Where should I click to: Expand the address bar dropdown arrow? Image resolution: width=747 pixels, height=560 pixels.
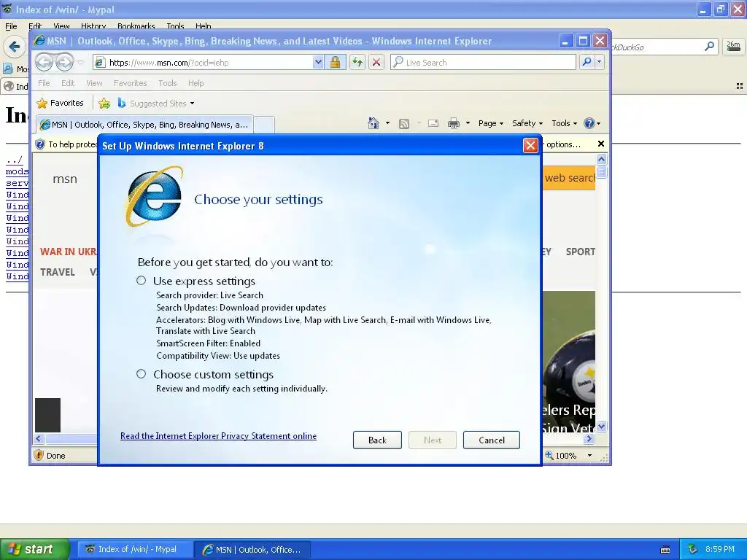[318, 63]
